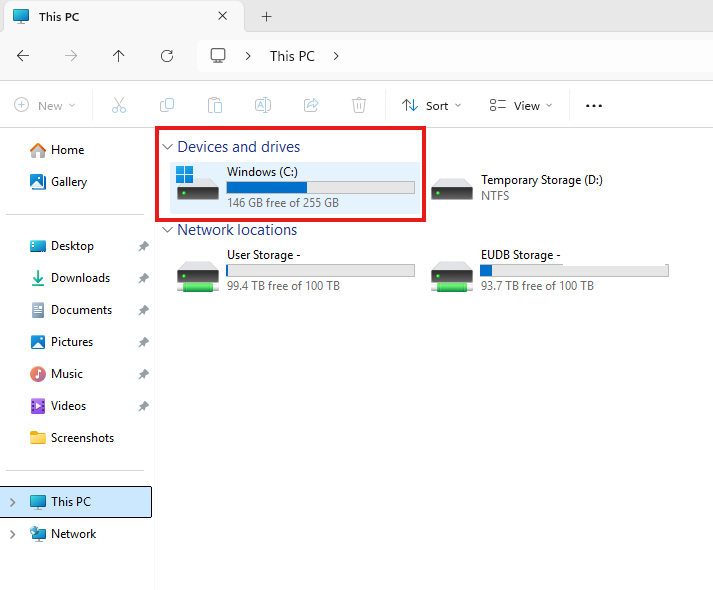713x590 pixels.
Task: Collapse the Network locations group
Action: 168,230
